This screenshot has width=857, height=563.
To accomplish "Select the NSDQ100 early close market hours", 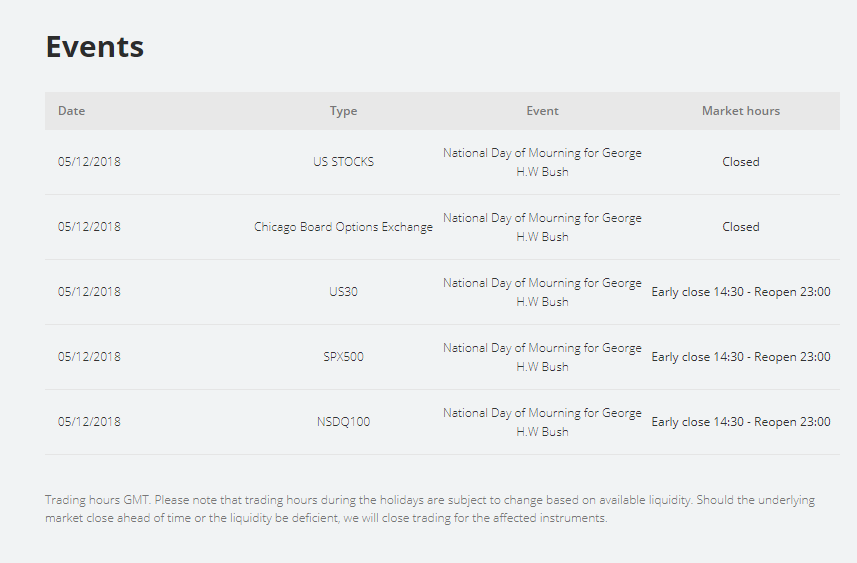I will (x=740, y=422).
